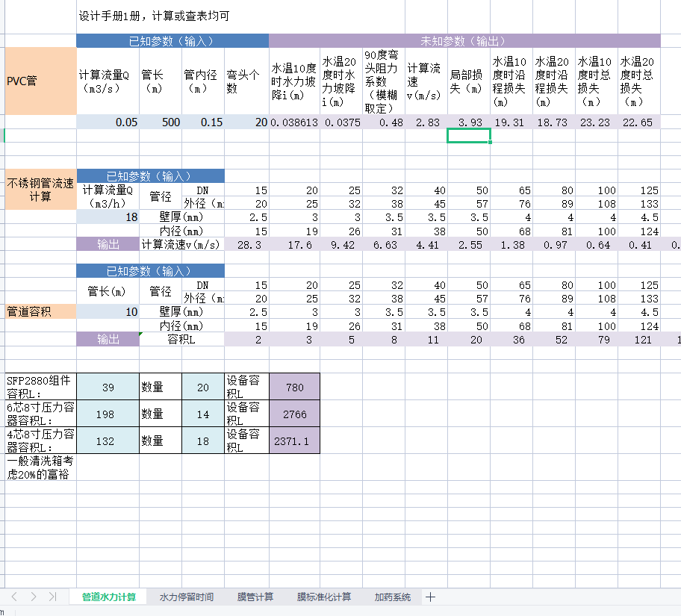This screenshot has width=681, height=616.
Task: Select the pipe inner diameter 0.15
Action: click(x=203, y=122)
